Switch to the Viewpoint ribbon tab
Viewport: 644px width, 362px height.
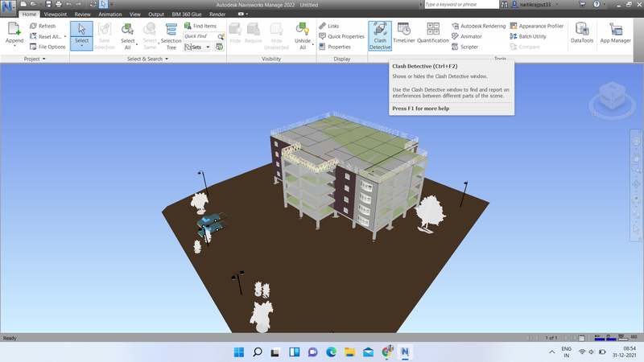click(x=55, y=14)
